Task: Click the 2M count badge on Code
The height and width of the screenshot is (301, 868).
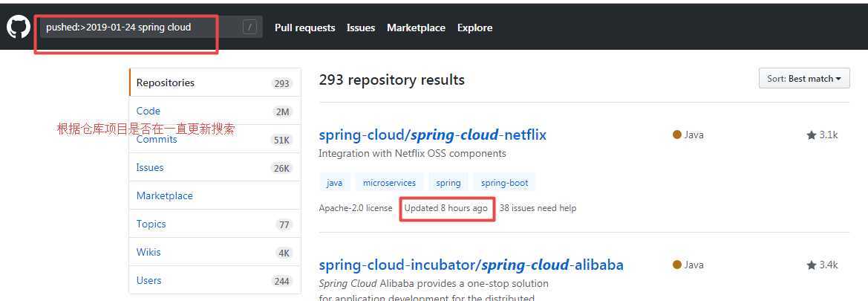Action: point(282,112)
